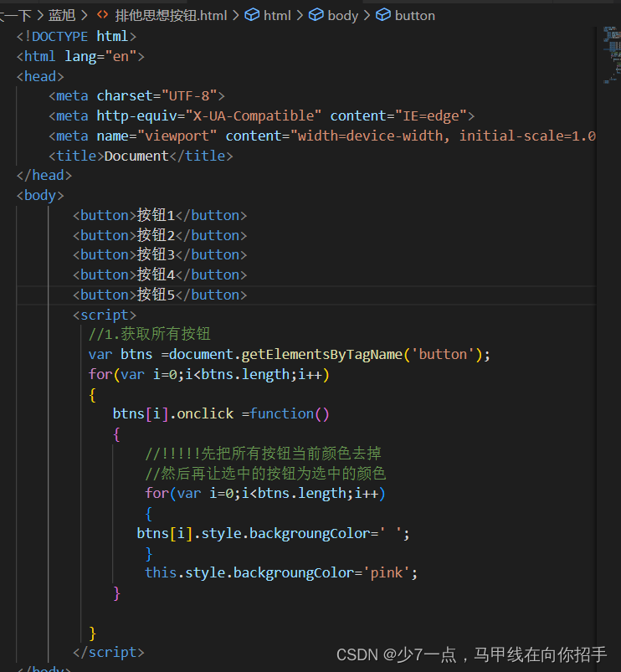Click the outer for loop line
The width and height of the screenshot is (621, 672).
tap(209, 375)
